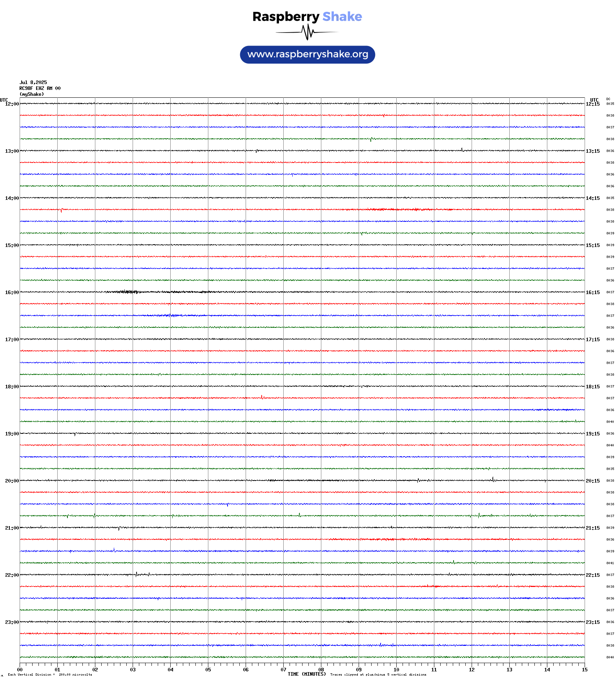Click the '14' minute tick label on the bottom axis
The image size is (616, 680).
pyautogui.click(x=547, y=670)
